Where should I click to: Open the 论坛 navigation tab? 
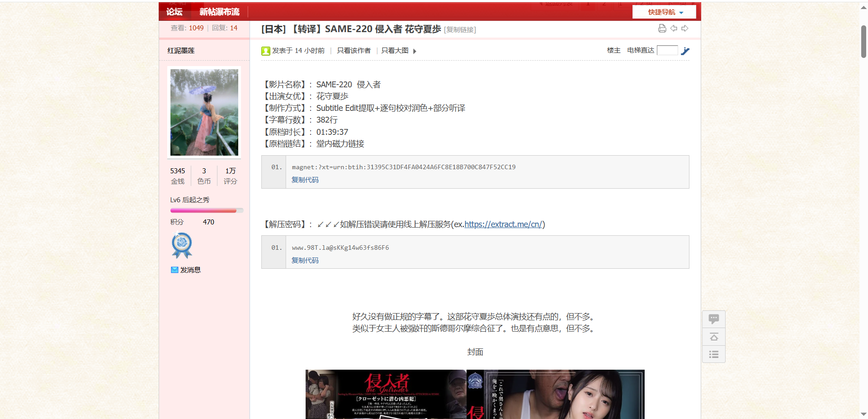pyautogui.click(x=174, y=12)
